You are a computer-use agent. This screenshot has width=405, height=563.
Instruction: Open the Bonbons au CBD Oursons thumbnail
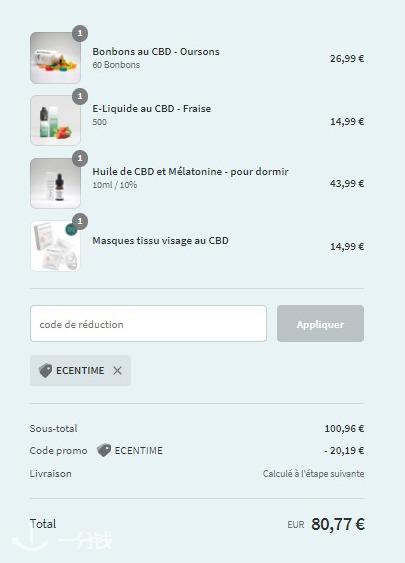click(55, 58)
